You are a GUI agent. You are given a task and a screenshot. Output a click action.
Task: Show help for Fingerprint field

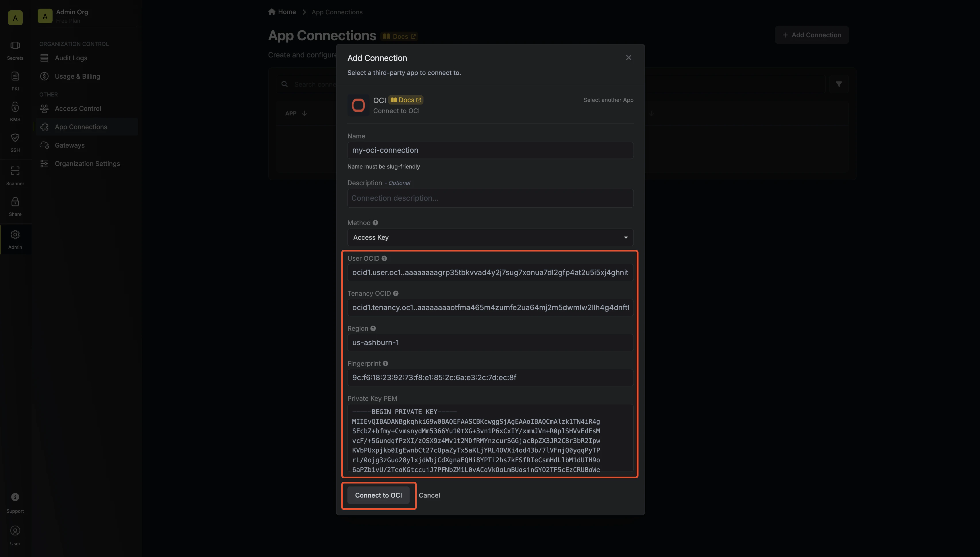point(385,363)
